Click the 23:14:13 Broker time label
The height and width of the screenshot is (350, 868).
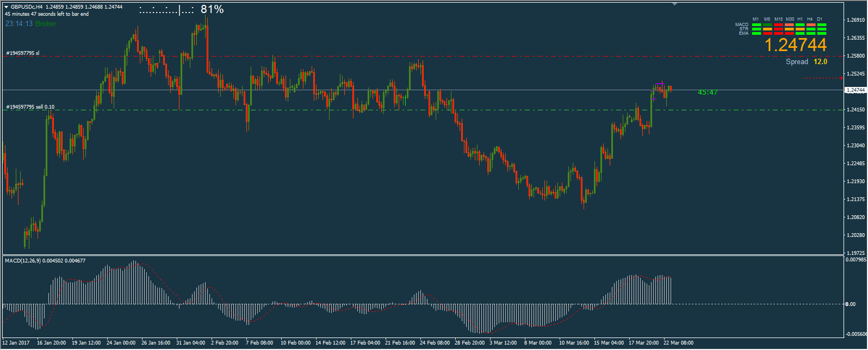(x=30, y=24)
